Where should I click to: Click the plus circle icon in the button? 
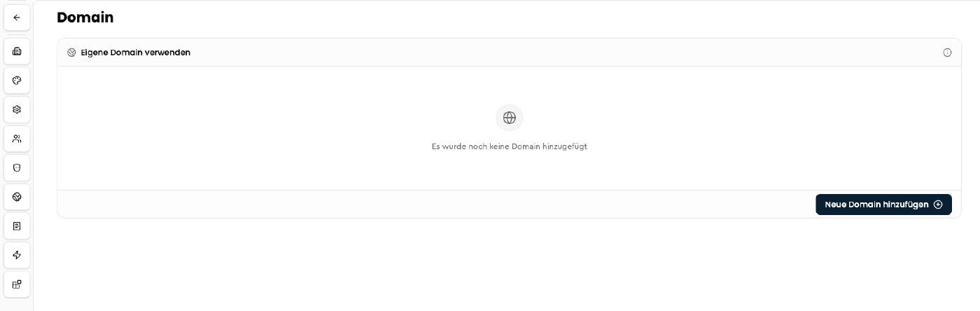pyautogui.click(x=938, y=205)
